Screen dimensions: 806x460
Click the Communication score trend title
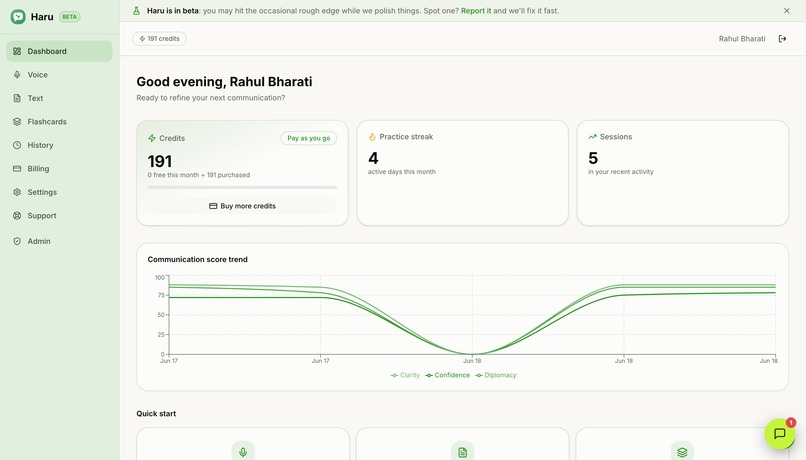197,260
